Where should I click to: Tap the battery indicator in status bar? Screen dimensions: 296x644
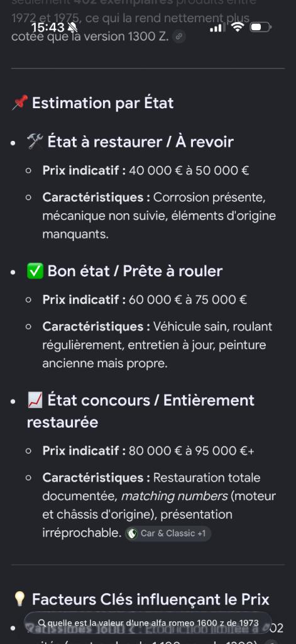(260, 28)
